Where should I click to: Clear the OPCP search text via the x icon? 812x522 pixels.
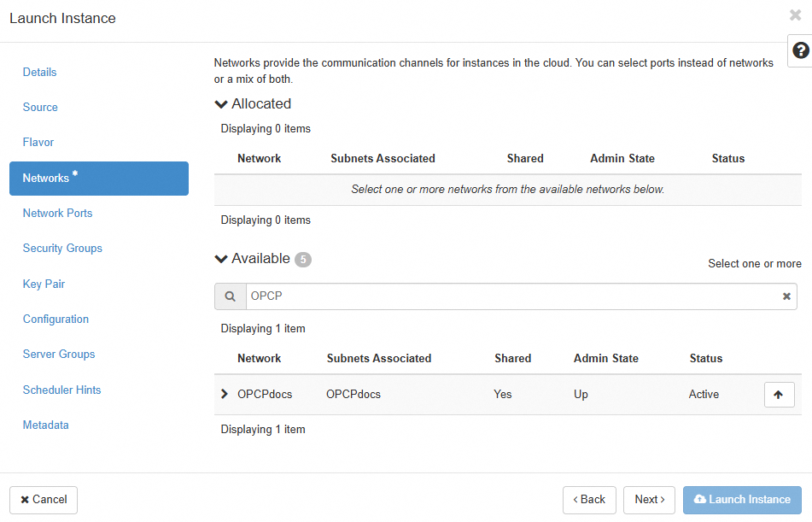(x=786, y=296)
